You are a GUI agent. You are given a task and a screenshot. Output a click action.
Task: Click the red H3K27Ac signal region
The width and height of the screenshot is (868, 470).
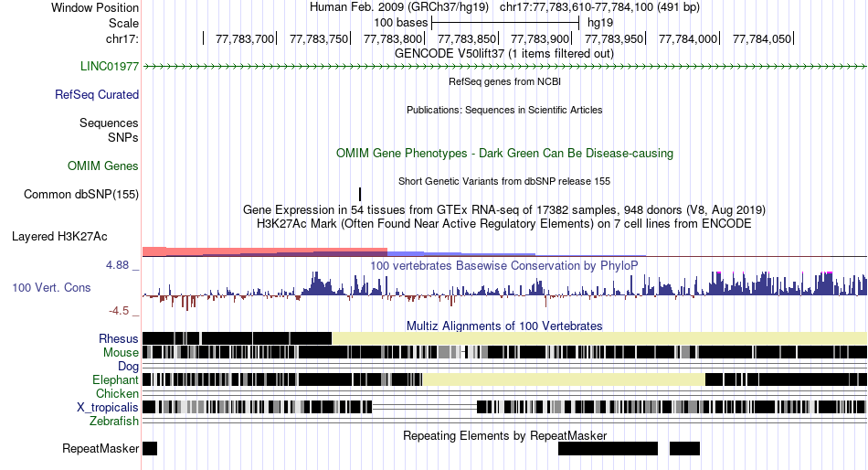tap(265, 251)
